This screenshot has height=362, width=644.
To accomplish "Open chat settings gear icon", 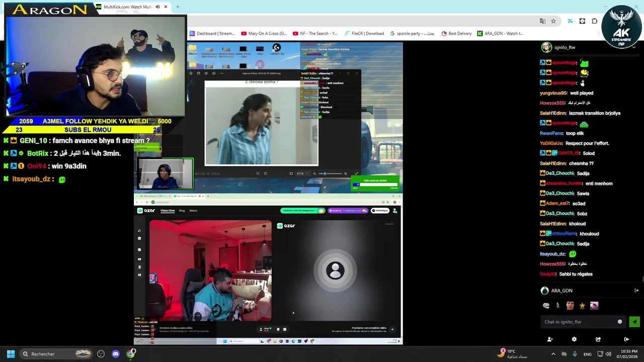I will [574, 339].
